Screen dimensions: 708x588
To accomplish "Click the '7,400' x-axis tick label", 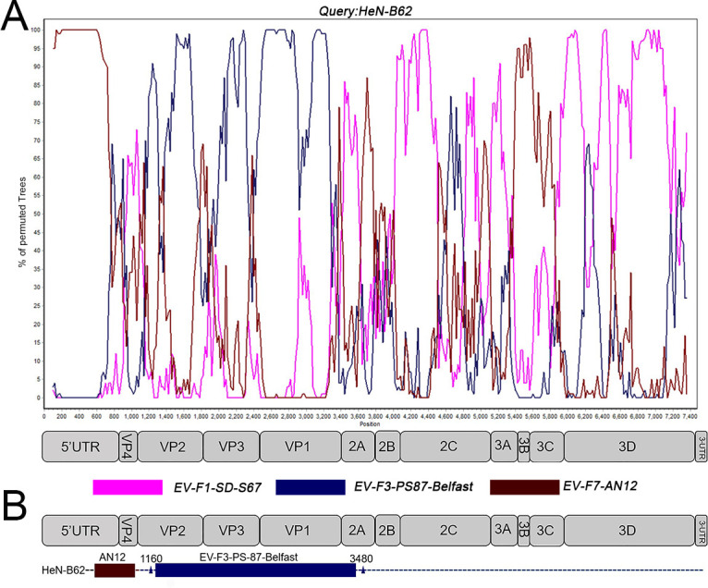I will (x=690, y=416).
